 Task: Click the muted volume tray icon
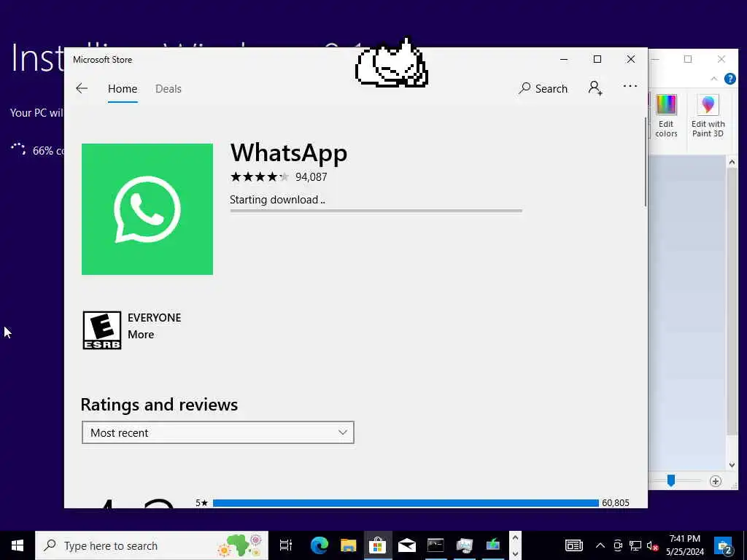point(652,545)
